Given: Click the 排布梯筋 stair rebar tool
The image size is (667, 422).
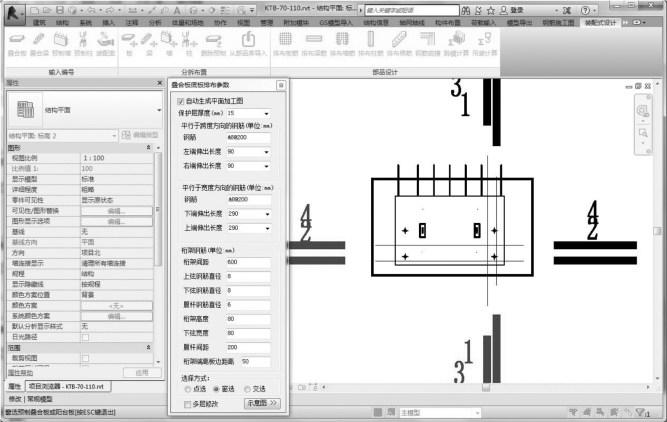Looking at the screenshot, I should pos(399,45).
